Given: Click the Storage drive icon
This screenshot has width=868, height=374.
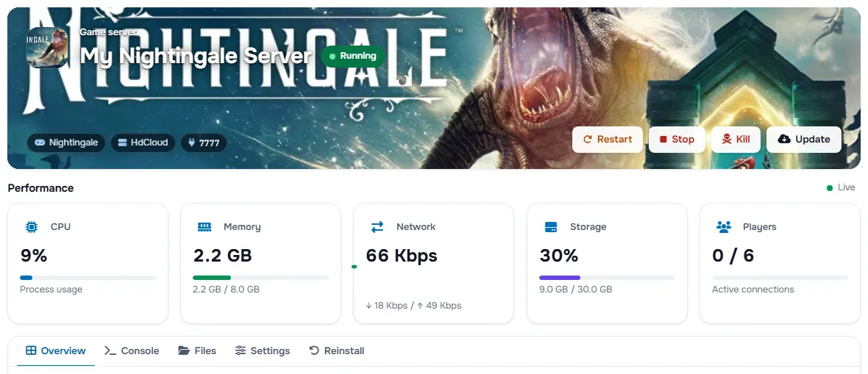Looking at the screenshot, I should tap(551, 227).
